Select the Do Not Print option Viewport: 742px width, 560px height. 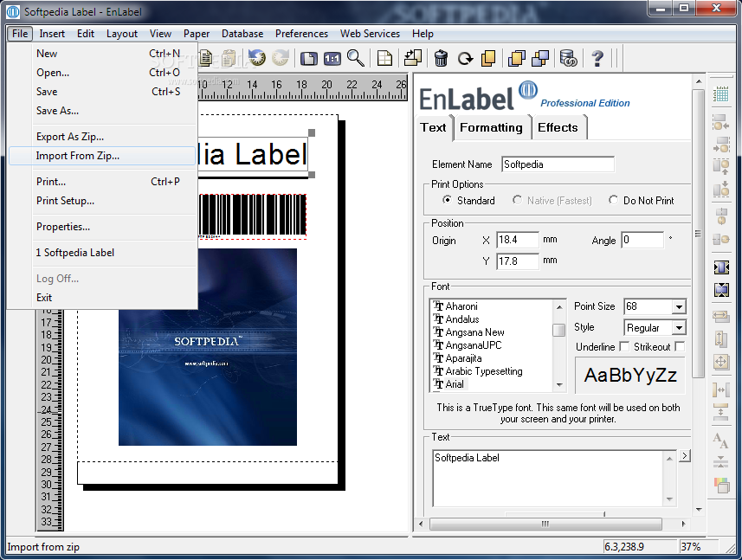(613, 200)
